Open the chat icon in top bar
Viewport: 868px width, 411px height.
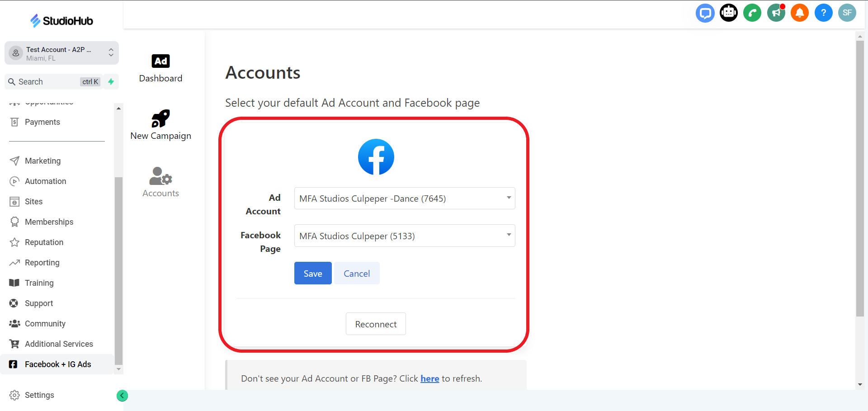(x=705, y=13)
